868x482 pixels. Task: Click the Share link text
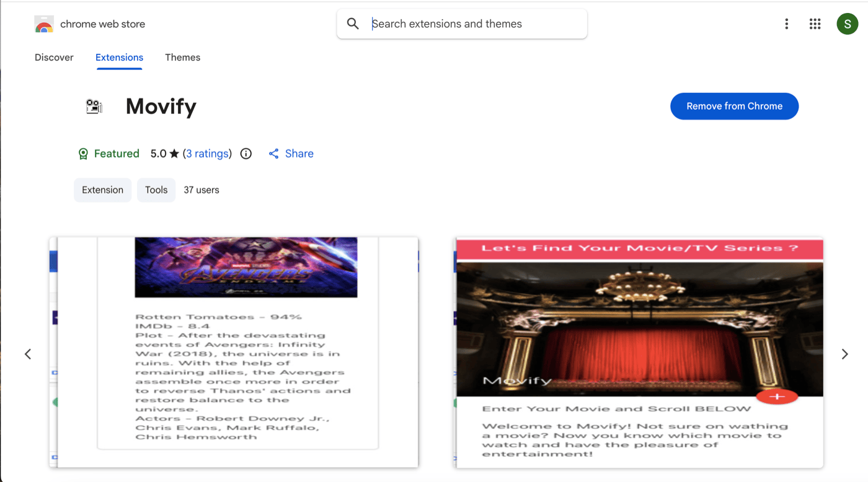click(x=299, y=154)
